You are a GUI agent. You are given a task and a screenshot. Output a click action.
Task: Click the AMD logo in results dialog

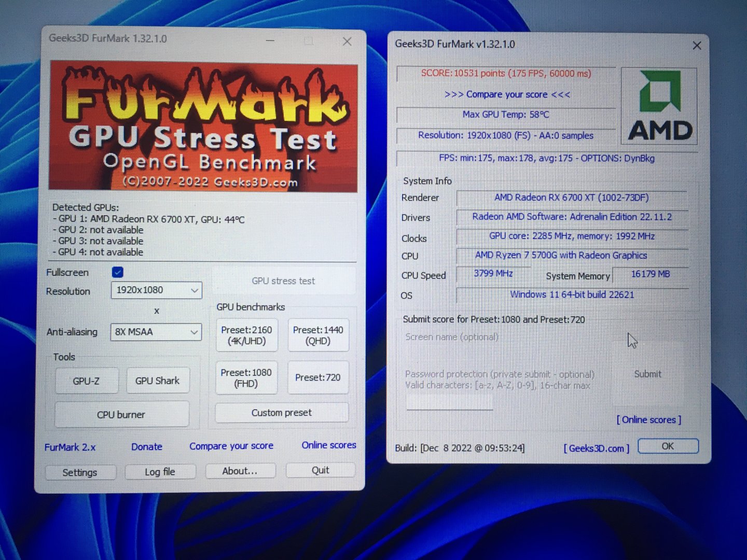point(659,106)
